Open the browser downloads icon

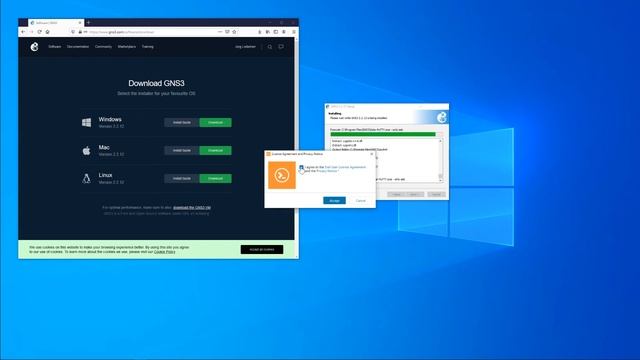coord(260,32)
